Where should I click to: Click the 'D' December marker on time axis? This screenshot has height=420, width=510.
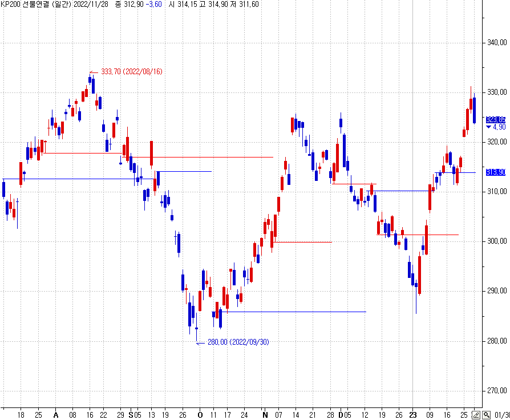(x=341, y=415)
